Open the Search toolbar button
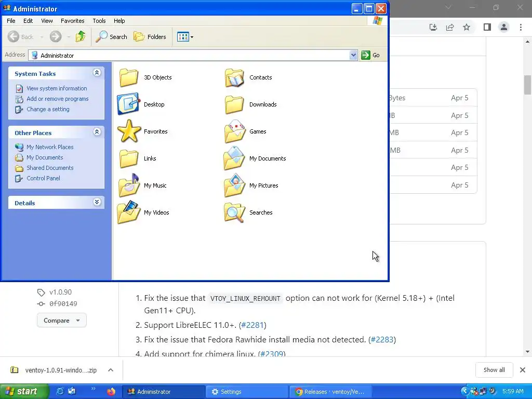532x399 pixels. [111, 37]
